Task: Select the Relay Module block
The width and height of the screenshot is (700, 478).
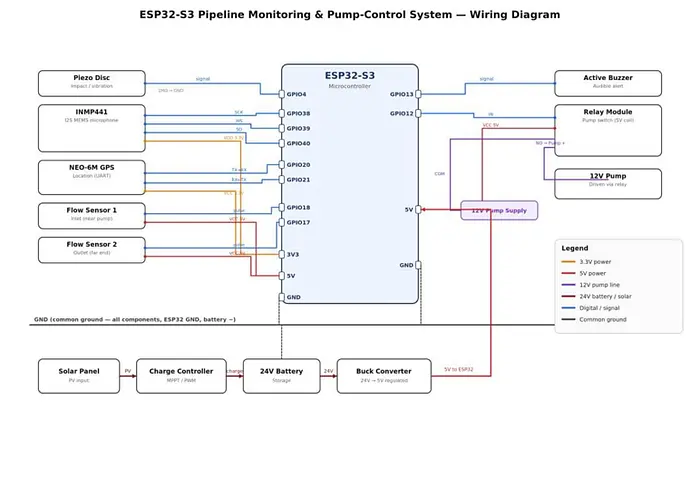Action: tap(608, 130)
